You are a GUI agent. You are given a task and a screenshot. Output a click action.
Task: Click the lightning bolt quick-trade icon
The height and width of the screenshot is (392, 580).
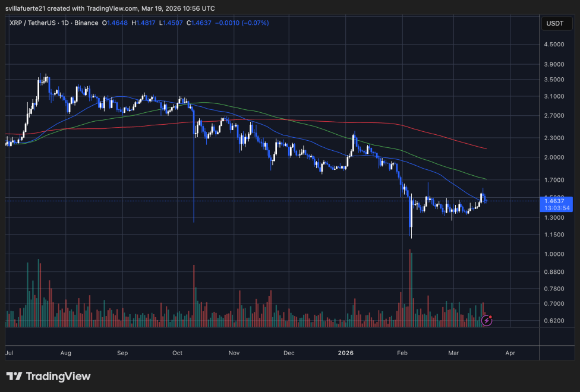[x=487, y=321]
